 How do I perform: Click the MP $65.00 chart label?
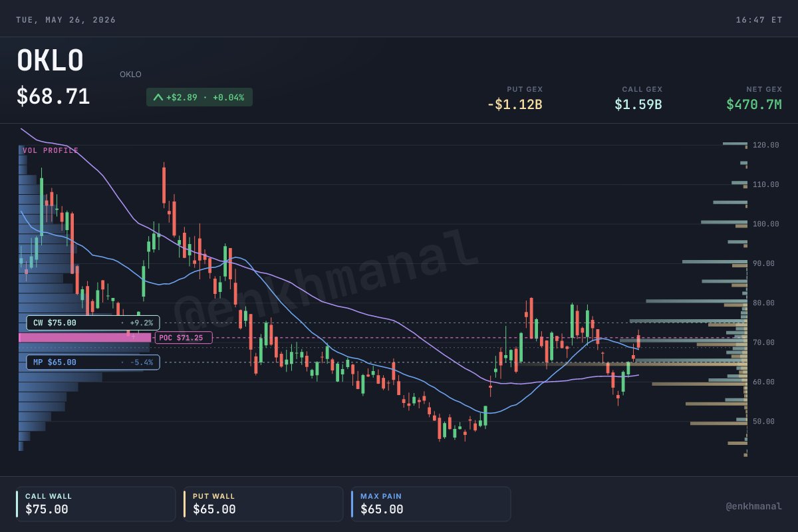coord(93,362)
